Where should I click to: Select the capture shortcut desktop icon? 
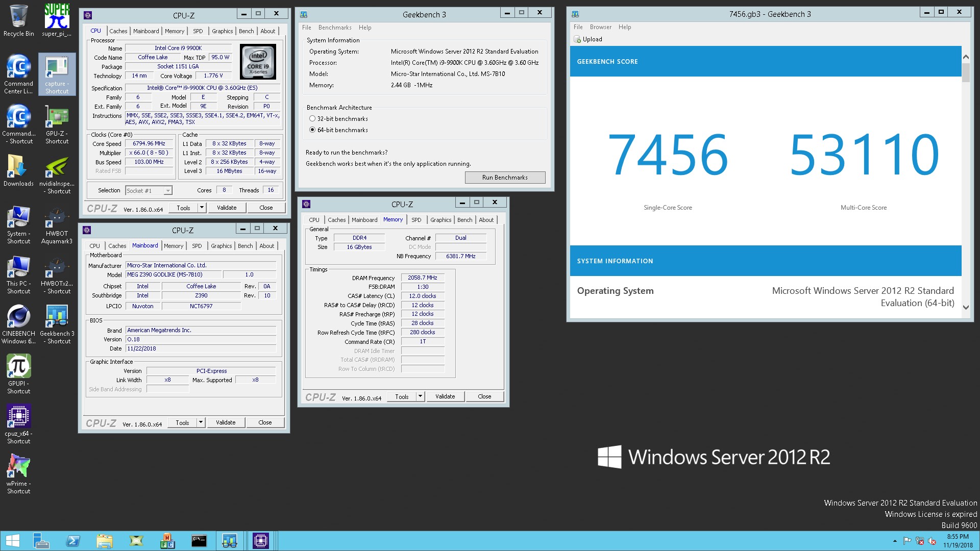57,74
